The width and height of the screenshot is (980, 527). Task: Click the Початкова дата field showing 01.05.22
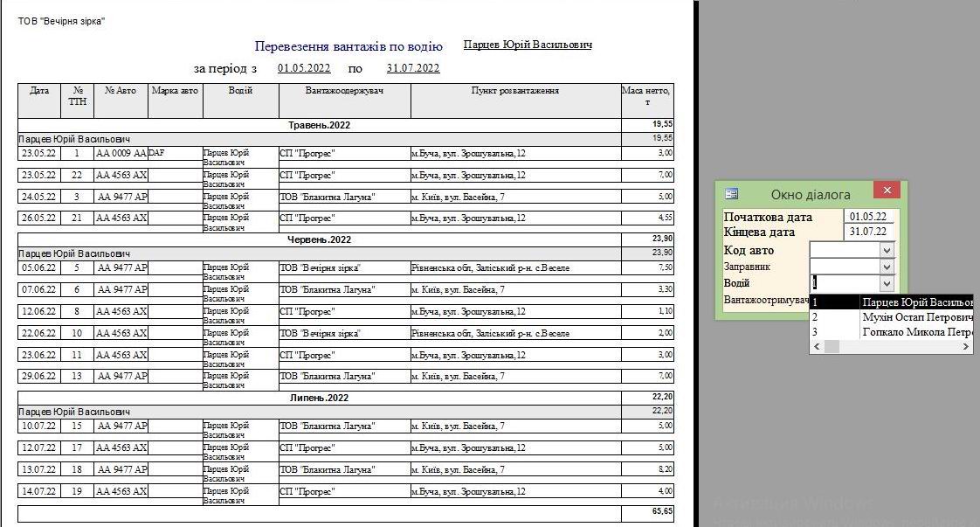click(869, 216)
